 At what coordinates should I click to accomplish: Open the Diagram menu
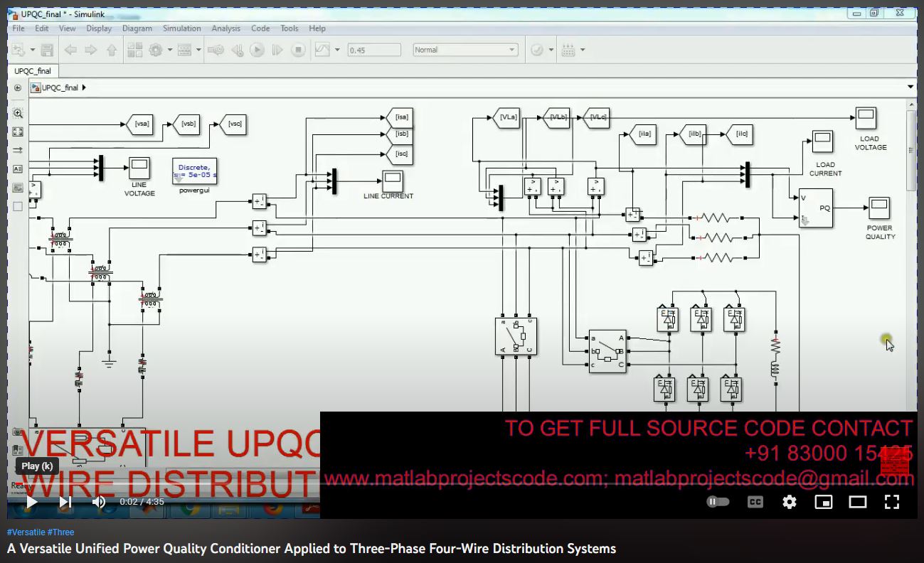pos(137,28)
